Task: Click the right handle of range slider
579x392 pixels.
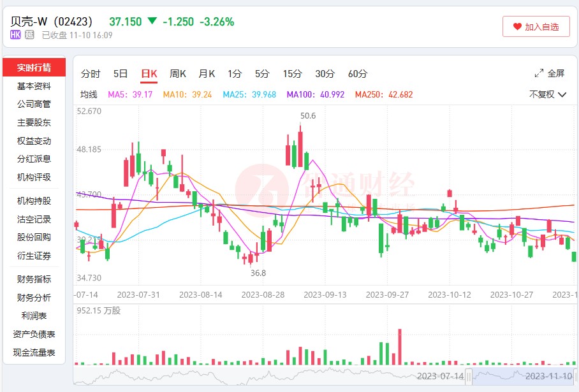Action: pyautogui.click(x=575, y=377)
